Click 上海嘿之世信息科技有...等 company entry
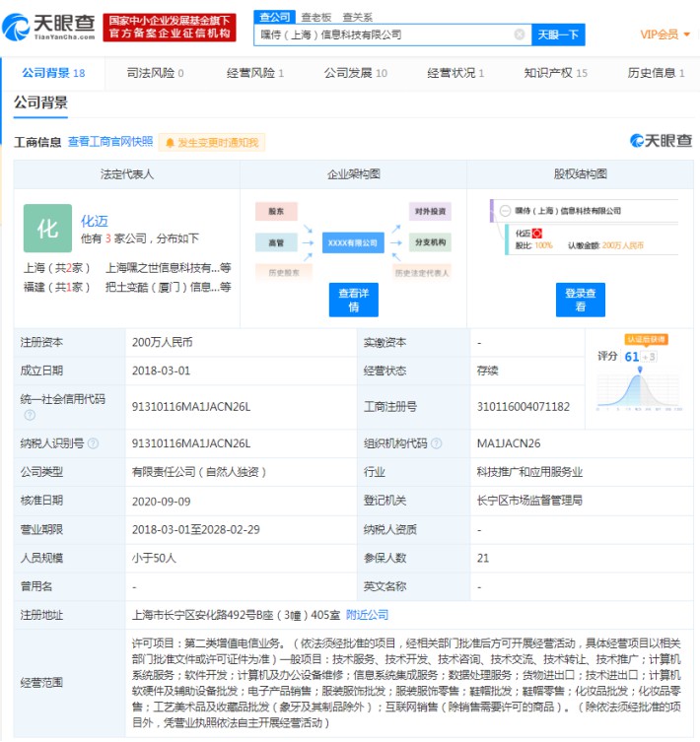The image size is (700, 742). pos(169,268)
